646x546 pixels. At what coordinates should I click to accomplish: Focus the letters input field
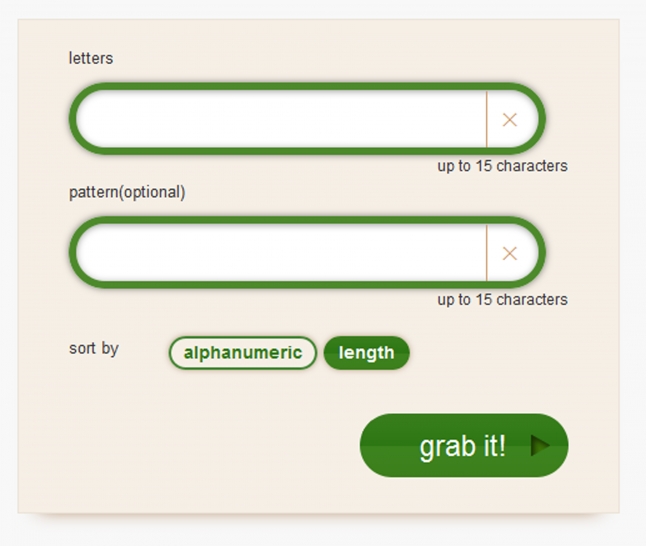coord(280,120)
